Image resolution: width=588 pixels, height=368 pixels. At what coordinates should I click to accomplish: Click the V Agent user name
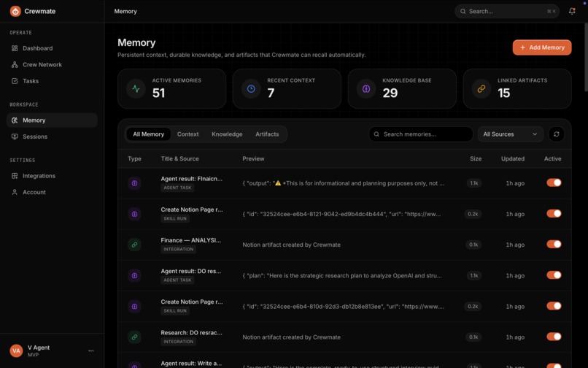pyautogui.click(x=39, y=348)
